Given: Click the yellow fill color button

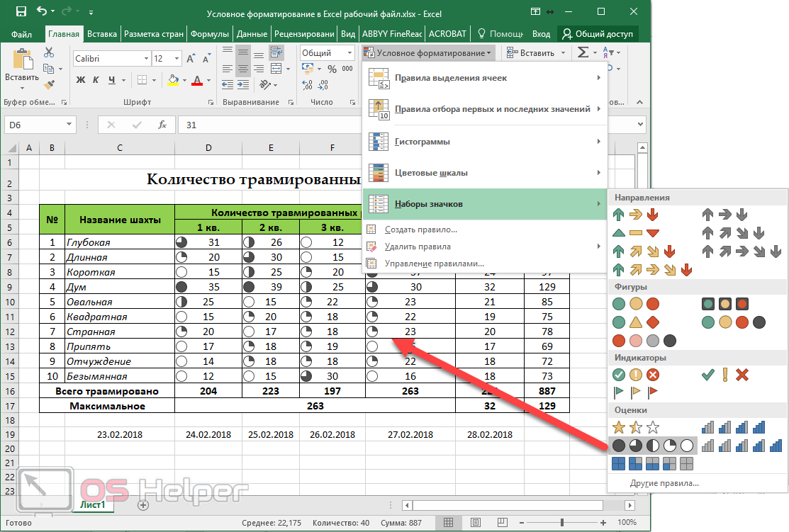Looking at the screenshot, I should pos(173,80).
